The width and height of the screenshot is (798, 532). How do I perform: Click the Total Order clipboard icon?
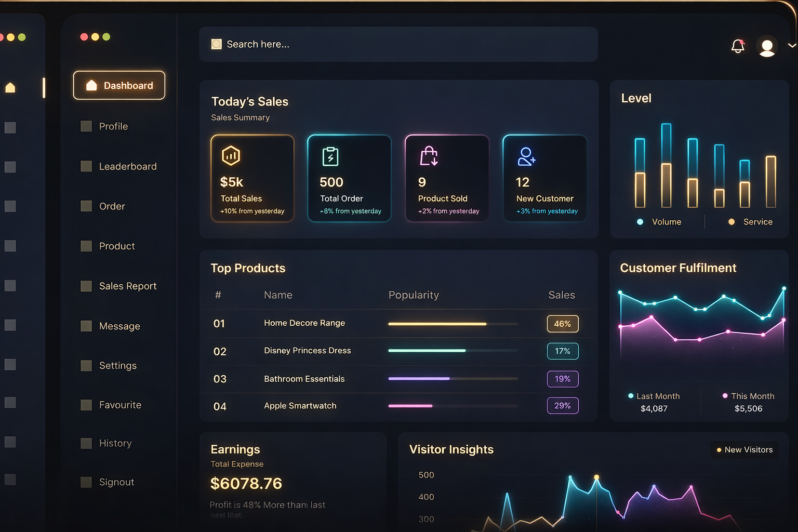(x=330, y=156)
